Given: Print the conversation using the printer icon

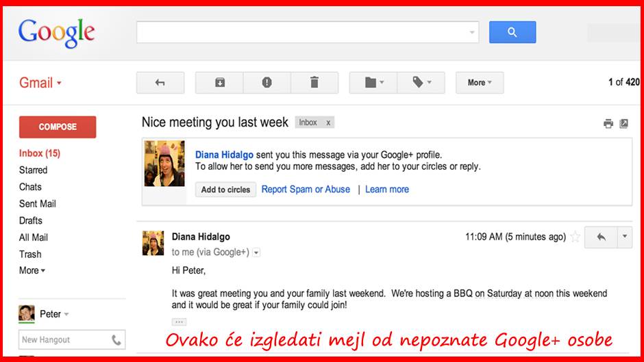Looking at the screenshot, I should 608,124.
